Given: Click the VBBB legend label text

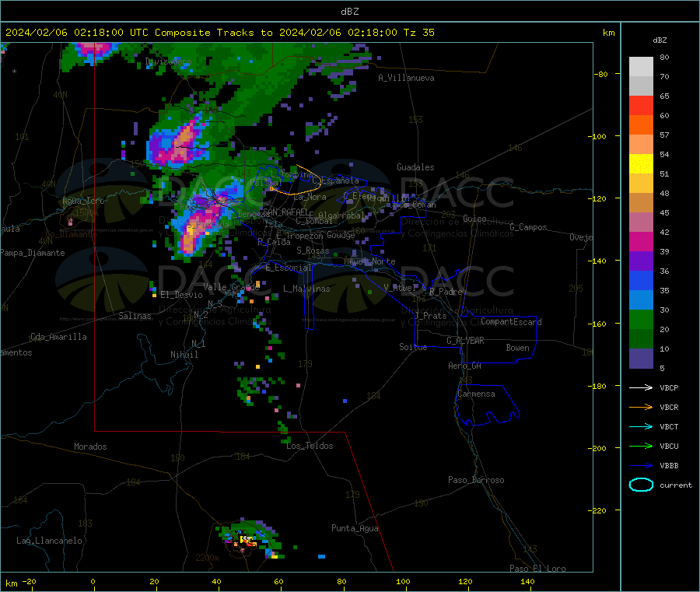Looking at the screenshot, I should tap(669, 465).
